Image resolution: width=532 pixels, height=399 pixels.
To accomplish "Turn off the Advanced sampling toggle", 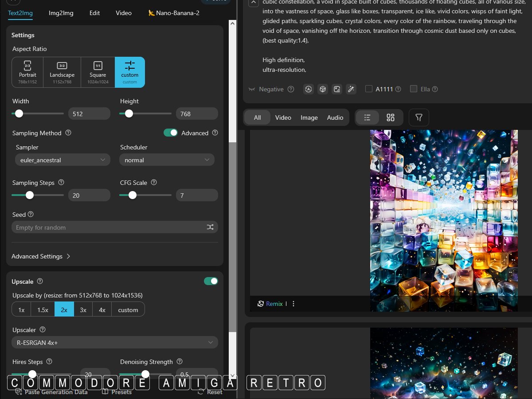I will (170, 133).
